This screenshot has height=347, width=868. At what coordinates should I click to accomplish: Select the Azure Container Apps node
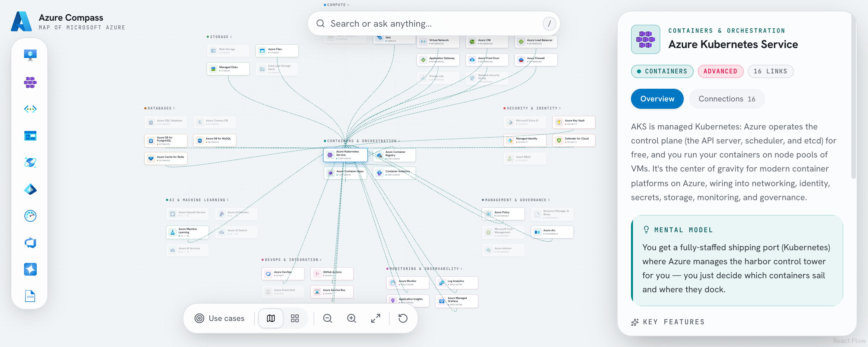[346, 173]
